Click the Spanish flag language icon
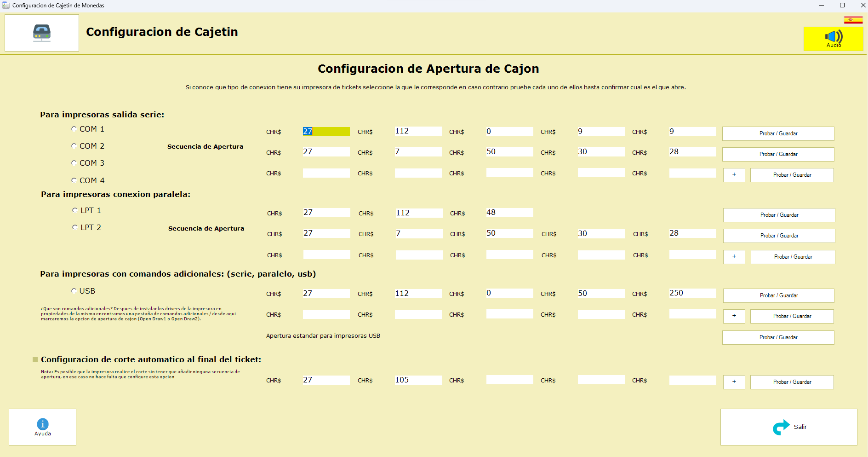 pyautogui.click(x=853, y=20)
